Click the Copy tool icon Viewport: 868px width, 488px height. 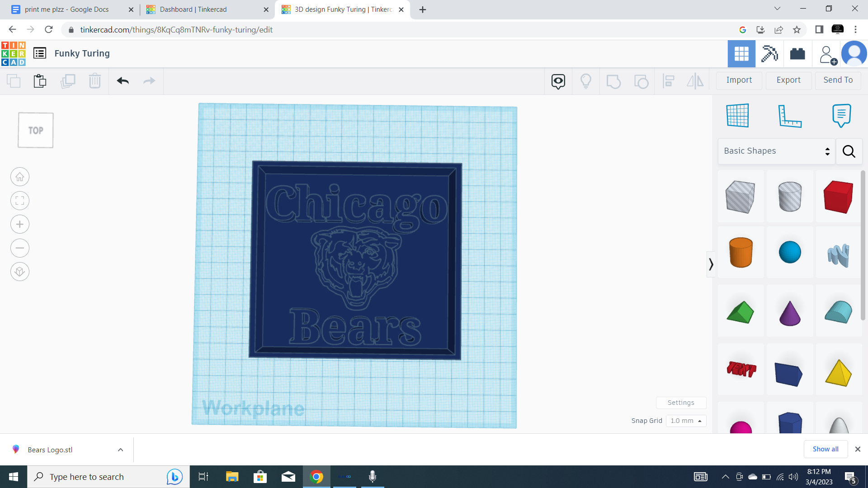point(14,81)
